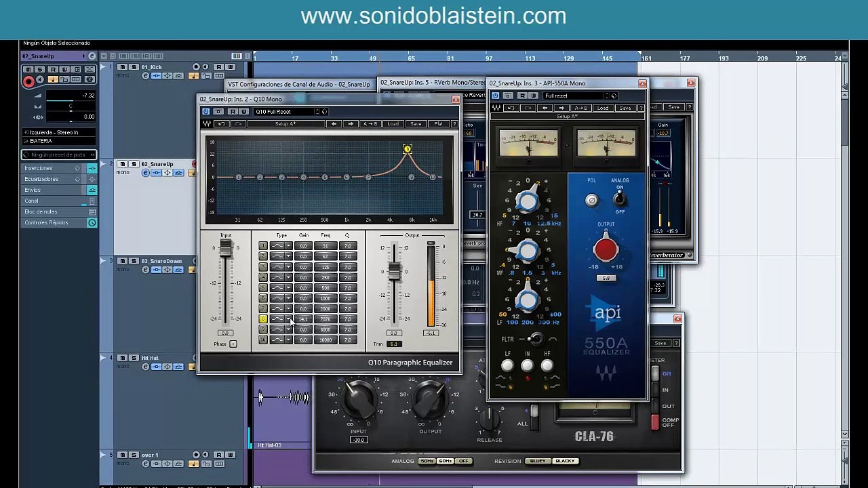This screenshot has width=868, height=488.
Task: Enable Q10 band 10 button
Action: coord(263,340)
